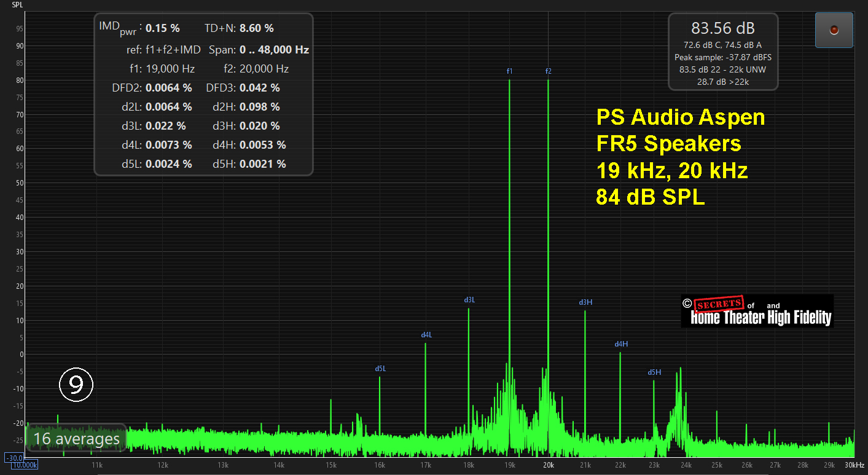Select the 83.56 dB level readout
This screenshot has width=868, height=475.
pyautogui.click(x=723, y=28)
